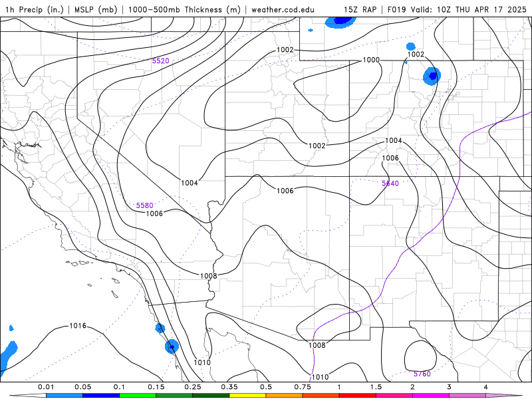Screen dimensions: 532x399
Task: Click the precipitation blob on the map's upper edge
Action: point(340,22)
